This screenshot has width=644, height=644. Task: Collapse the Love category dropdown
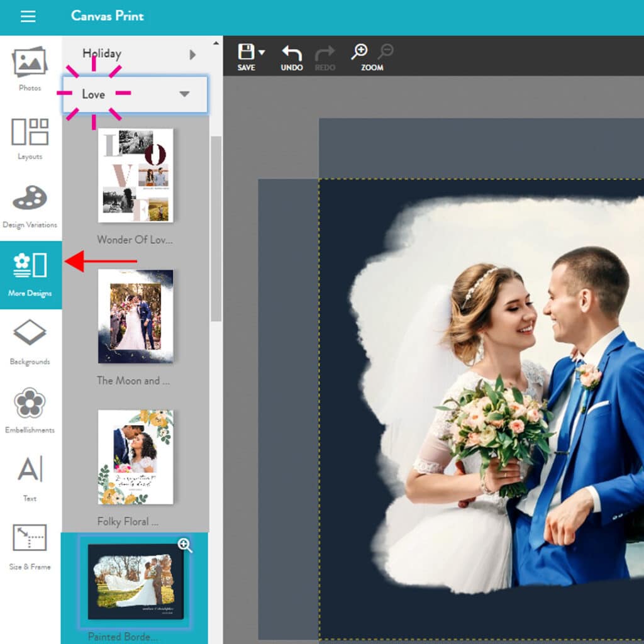(x=184, y=94)
